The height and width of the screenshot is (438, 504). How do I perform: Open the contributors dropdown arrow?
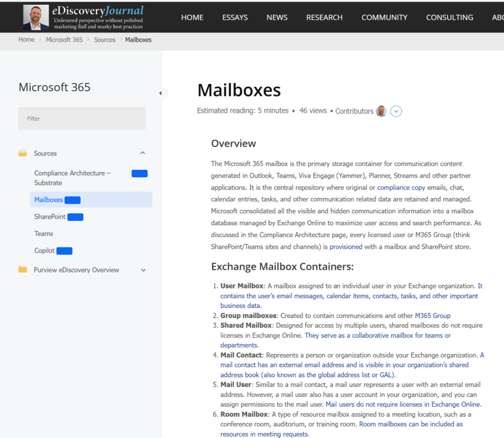click(x=396, y=111)
